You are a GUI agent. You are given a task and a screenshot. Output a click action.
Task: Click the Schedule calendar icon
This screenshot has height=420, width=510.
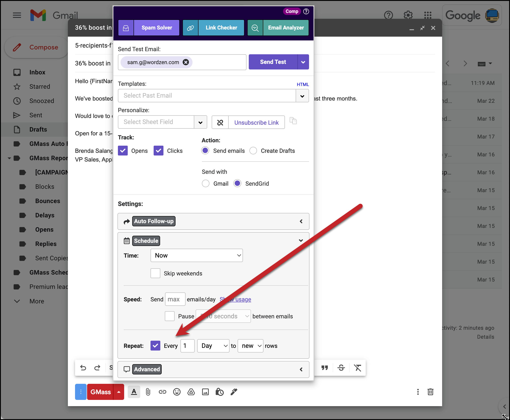(126, 241)
